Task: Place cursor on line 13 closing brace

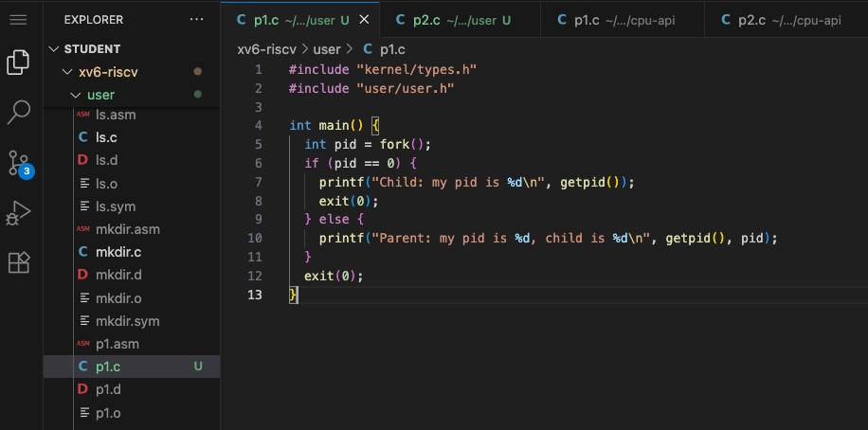Action: pyautogui.click(x=294, y=295)
